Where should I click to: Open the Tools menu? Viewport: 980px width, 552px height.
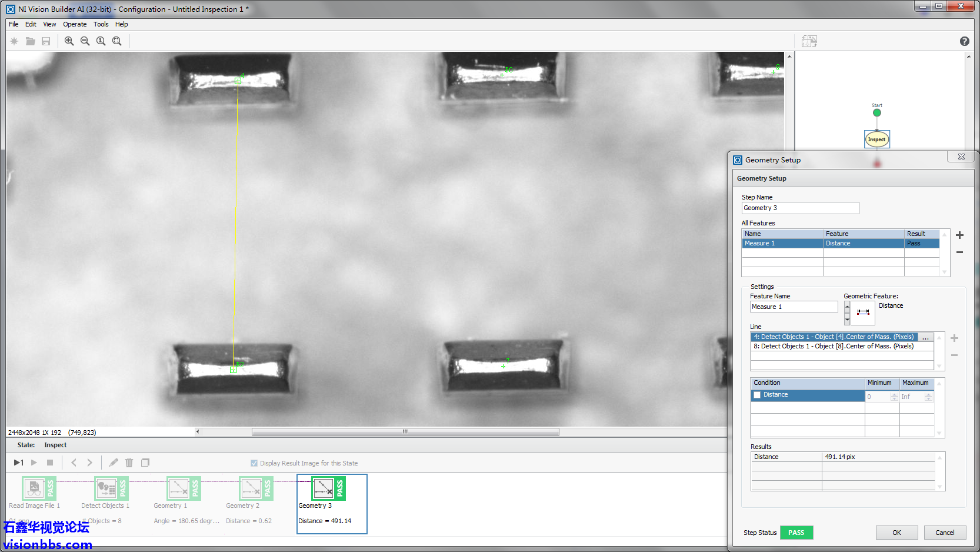tap(101, 24)
